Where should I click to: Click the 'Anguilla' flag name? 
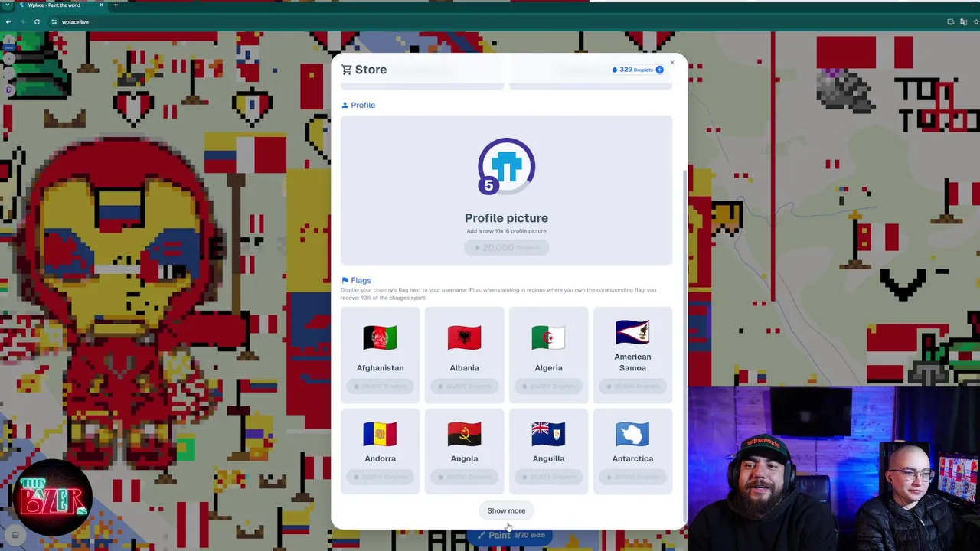(x=548, y=458)
